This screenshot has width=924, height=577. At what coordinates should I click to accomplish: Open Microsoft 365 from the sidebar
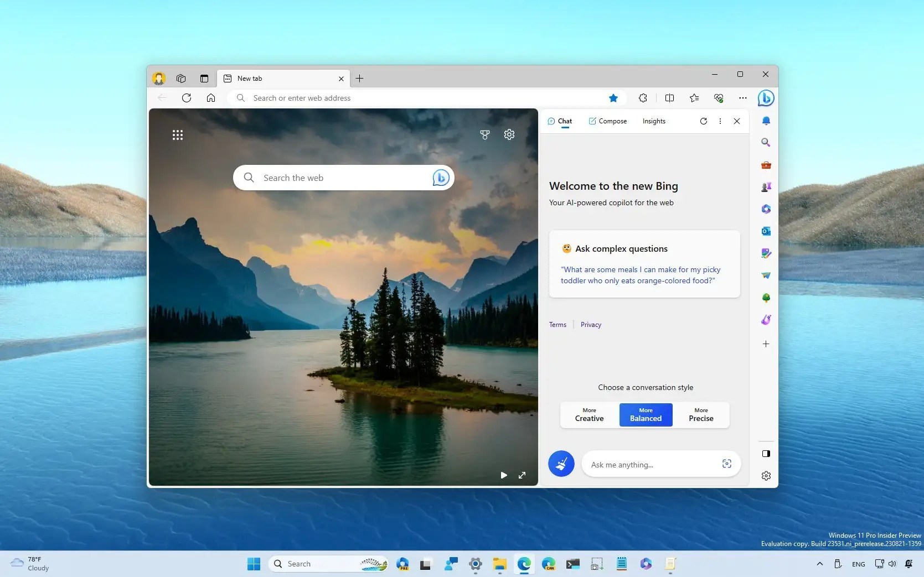pos(766,209)
